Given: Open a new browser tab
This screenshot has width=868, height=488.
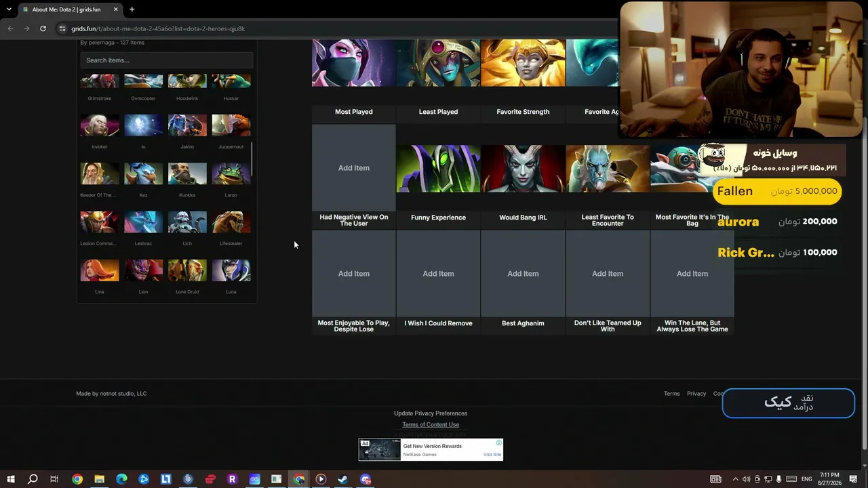Looking at the screenshot, I should point(132,9).
